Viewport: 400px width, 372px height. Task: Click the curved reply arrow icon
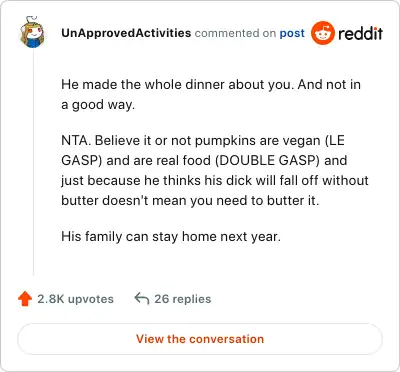click(x=141, y=299)
